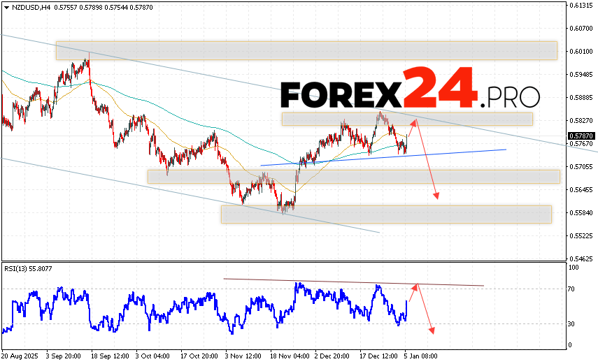This screenshot has height=364, width=598.
Task: Click the 20 Aug 2025 date label
Action: point(21,356)
